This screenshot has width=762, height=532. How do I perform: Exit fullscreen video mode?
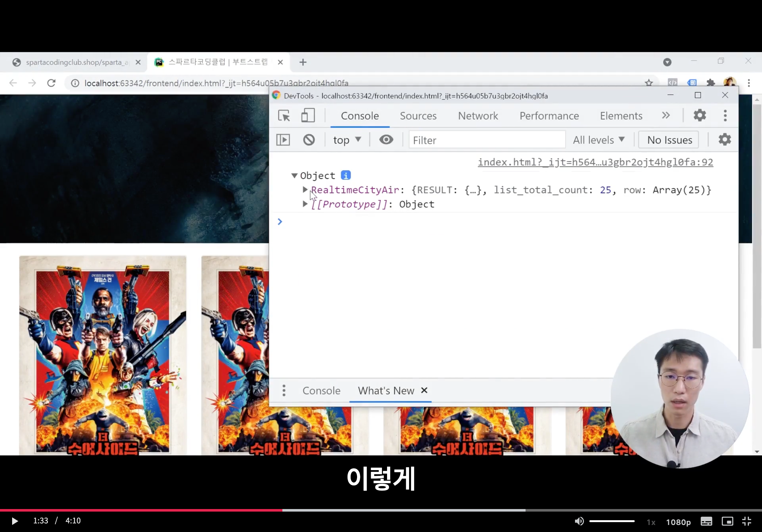747,521
